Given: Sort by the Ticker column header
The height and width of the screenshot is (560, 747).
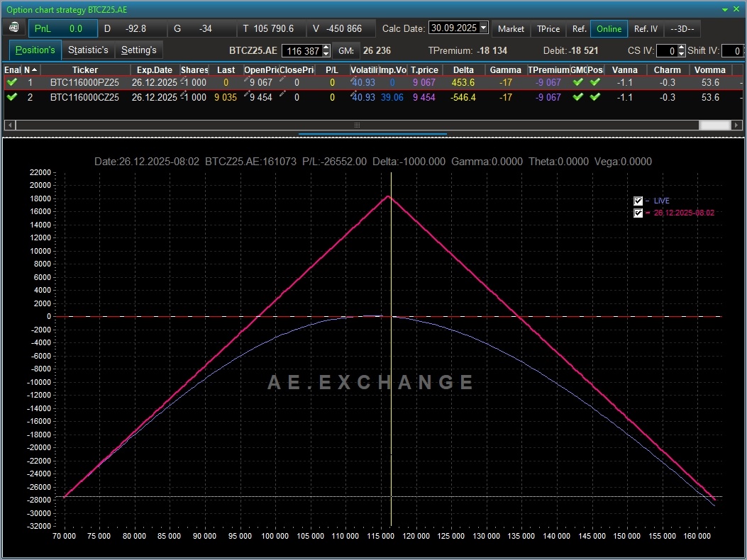Looking at the screenshot, I should (x=85, y=70).
